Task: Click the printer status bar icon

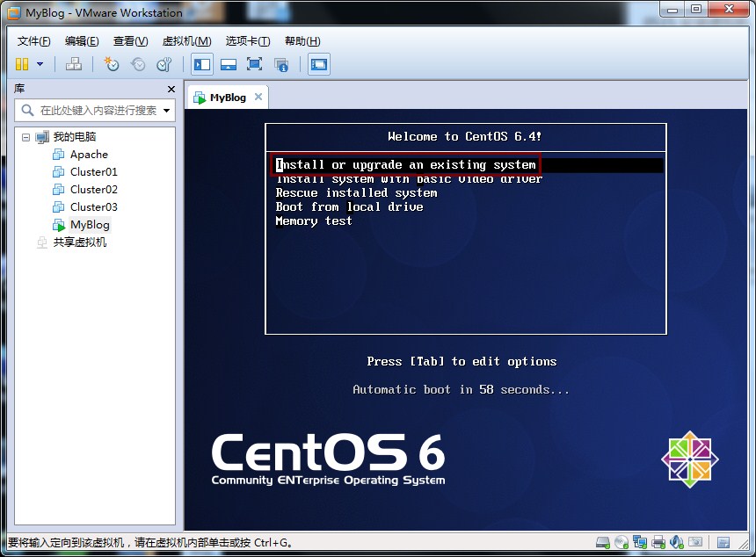Action: click(x=658, y=543)
